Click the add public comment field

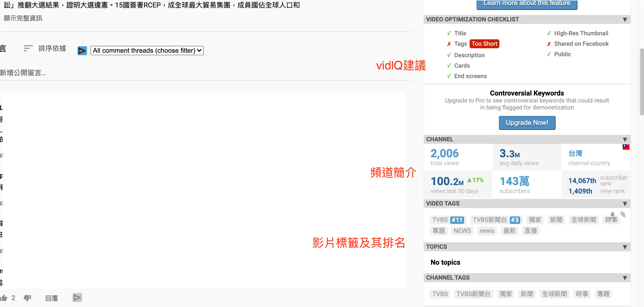click(x=206, y=73)
